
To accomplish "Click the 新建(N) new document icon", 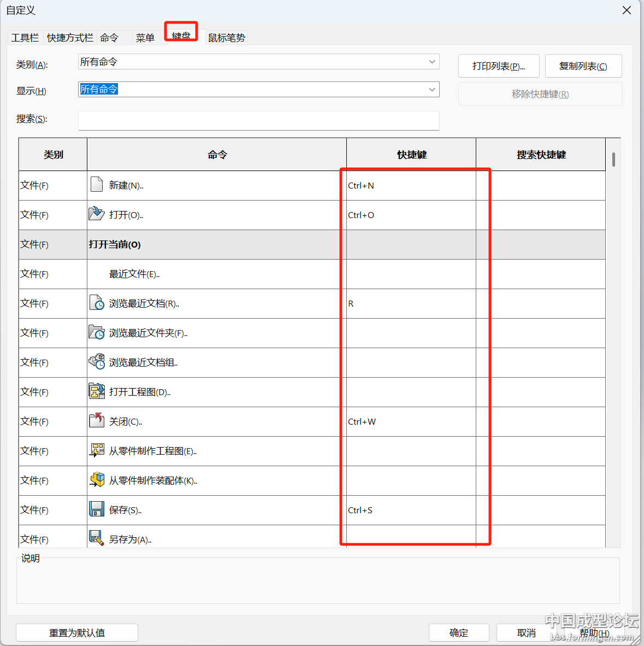I will click(x=97, y=184).
